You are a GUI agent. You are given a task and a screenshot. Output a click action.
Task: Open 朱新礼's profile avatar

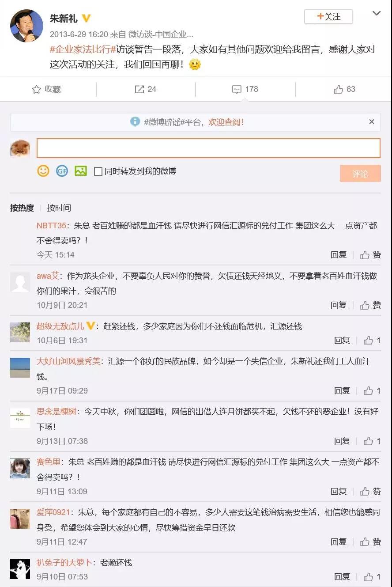pos(26,26)
